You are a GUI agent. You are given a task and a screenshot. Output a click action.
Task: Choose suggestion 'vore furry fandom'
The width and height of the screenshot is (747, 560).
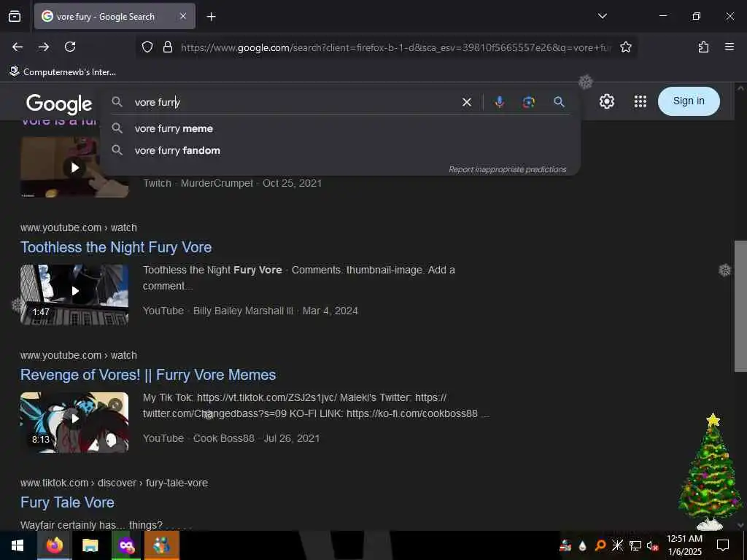point(177,150)
